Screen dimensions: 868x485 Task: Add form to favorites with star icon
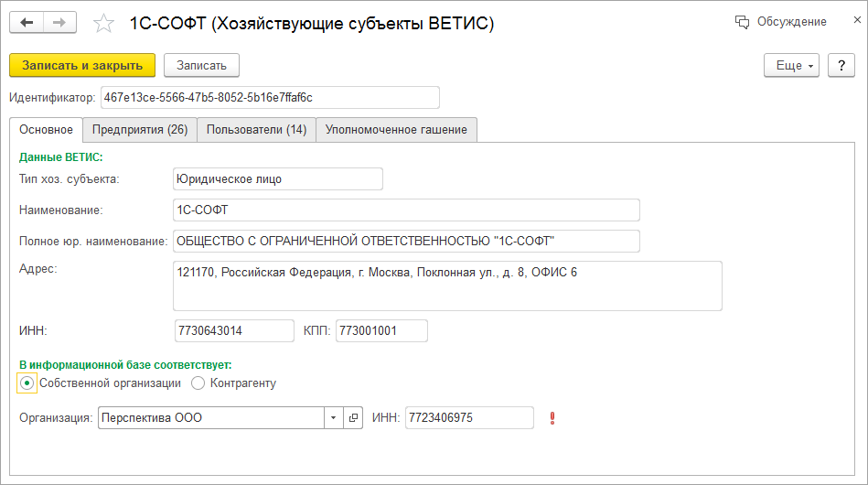(104, 24)
